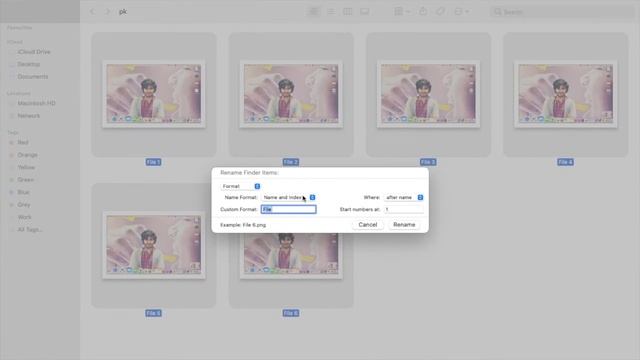Click the Share toolbar icon

tap(423, 12)
